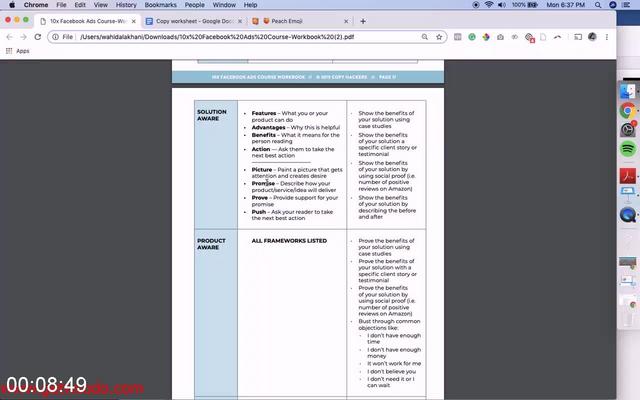Open Spotify from the Dock
640x400 pixels.
point(628,149)
